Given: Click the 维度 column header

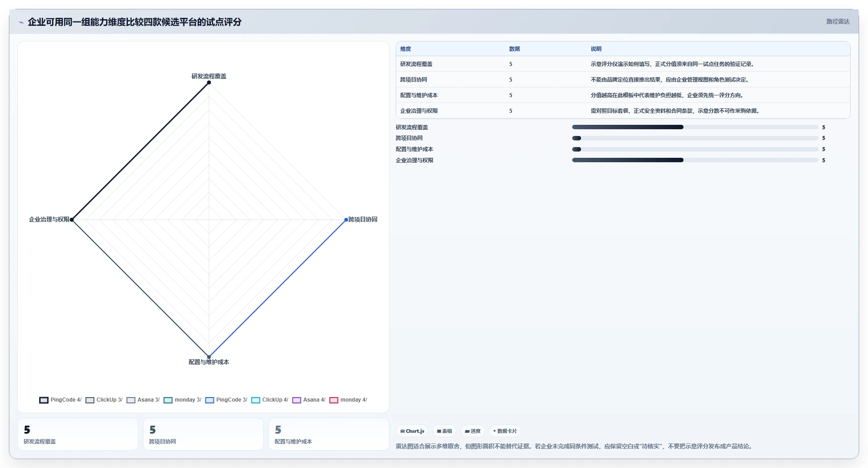Looking at the screenshot, I should tap(405, 49).
